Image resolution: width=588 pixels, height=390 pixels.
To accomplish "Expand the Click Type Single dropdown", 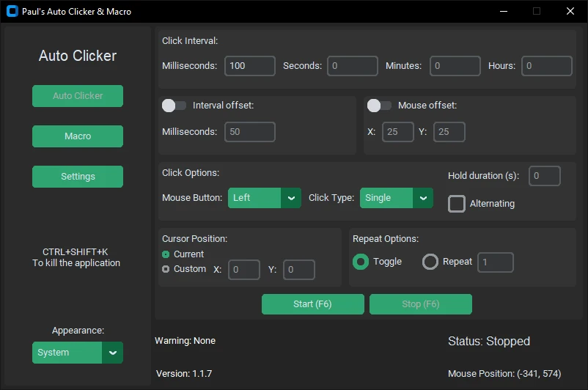I will (x=397, y=198).
